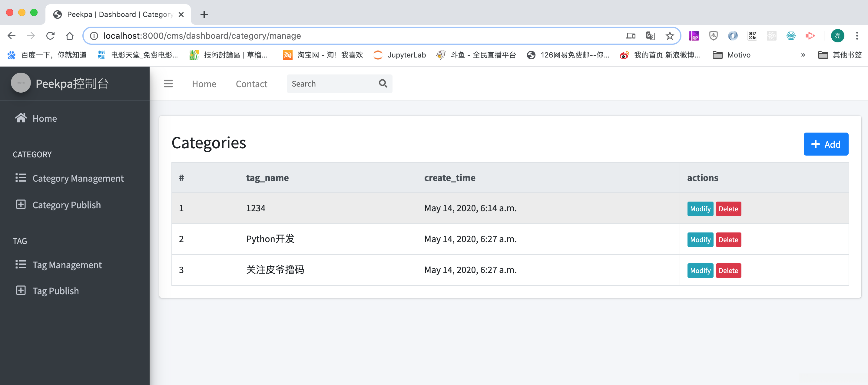The image size is (868, 385).
Task: Expand hidden bookmarks with double chevron
Action: click(x=803, y=55)
